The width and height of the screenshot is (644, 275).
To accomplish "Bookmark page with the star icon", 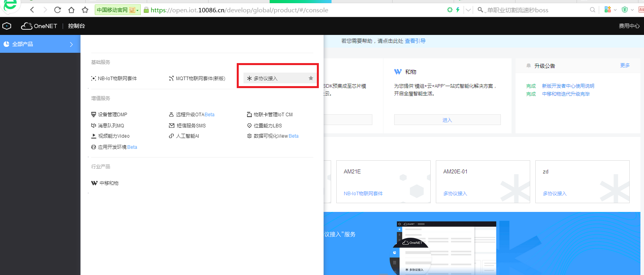I will point(85,10).
